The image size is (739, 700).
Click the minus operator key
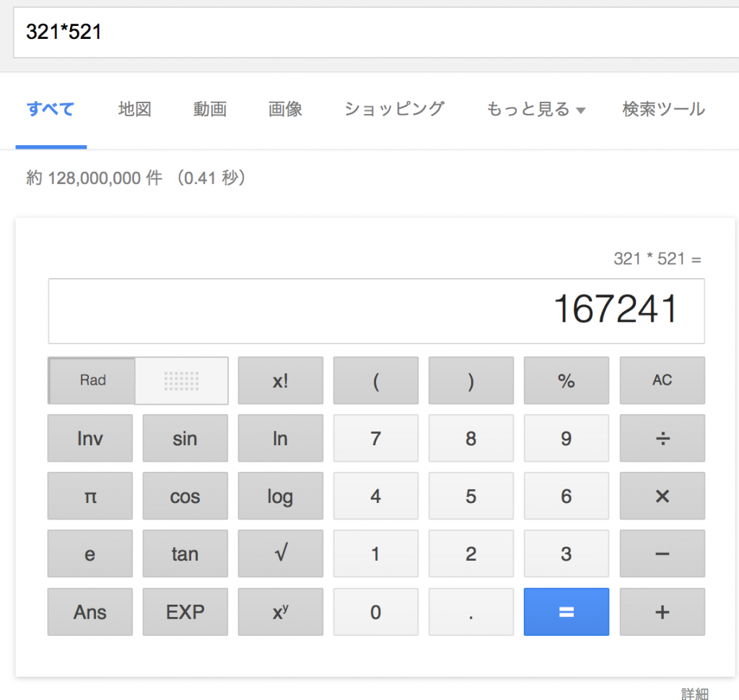click(x=662, y=554)
